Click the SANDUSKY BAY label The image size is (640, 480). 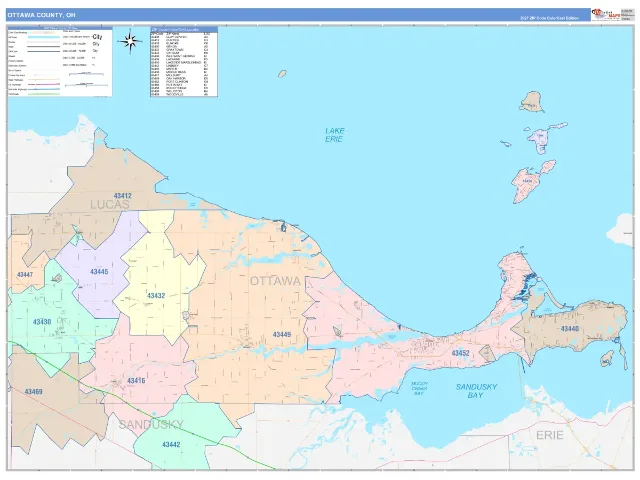click(x=476, y=391)
